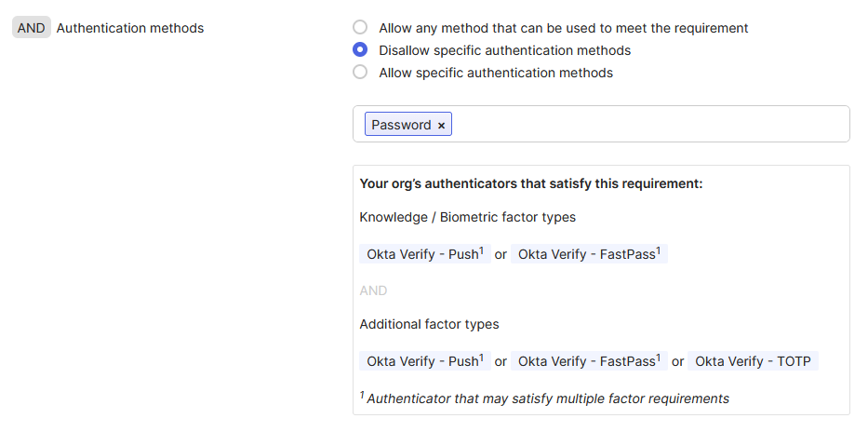The height and width of the screenshot is (432, 868).
Task: Click the 'or' before Okta Verify - TOTP
Action: 677,361
